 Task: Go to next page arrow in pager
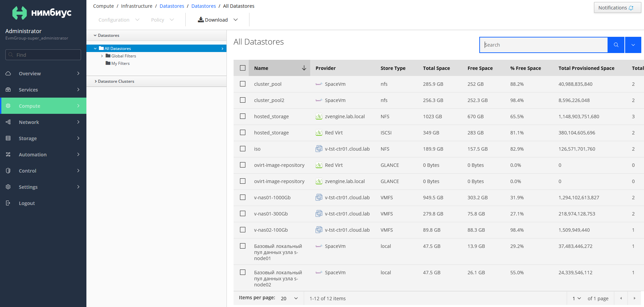point(635,298)
